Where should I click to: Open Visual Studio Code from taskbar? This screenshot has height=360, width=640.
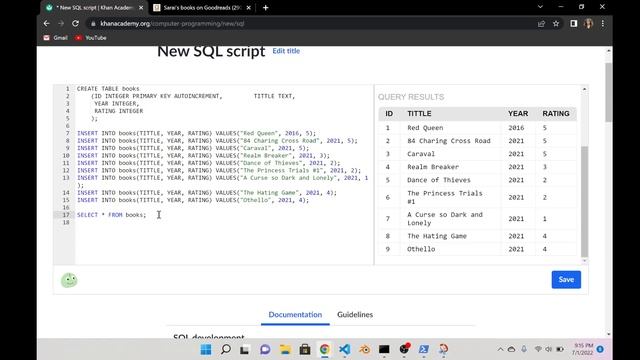click(x=344, y=349)
